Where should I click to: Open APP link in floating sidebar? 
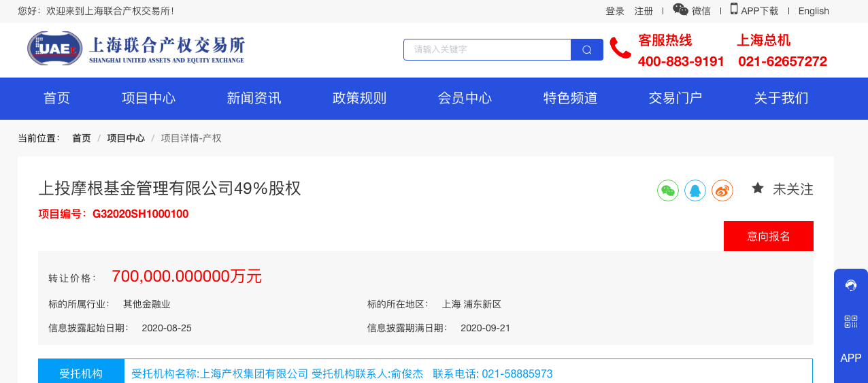coord(851,358)
